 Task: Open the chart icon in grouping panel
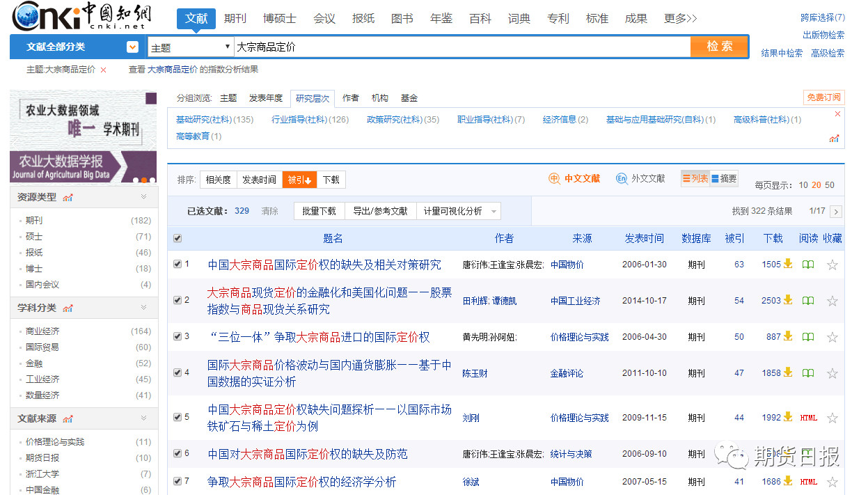click(834, 139)
